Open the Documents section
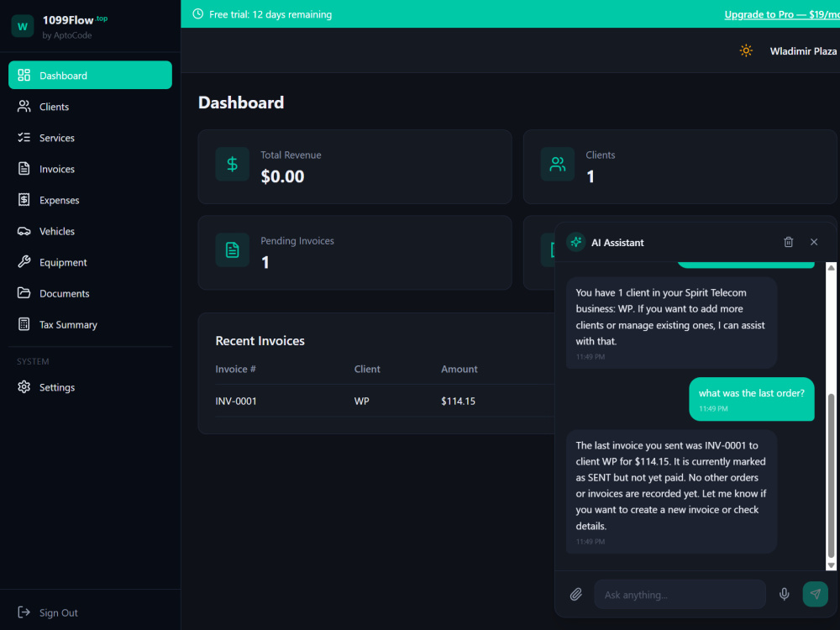Screen dimensions: 840x630 coord(90,293)
